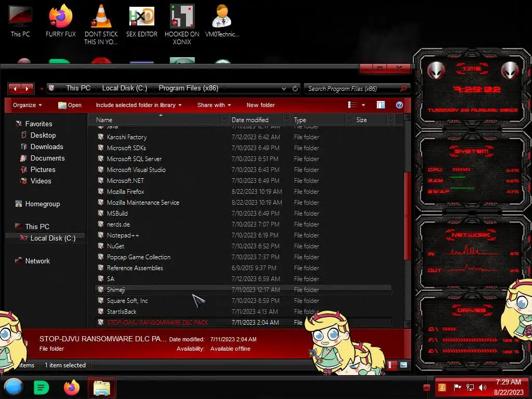Click the volume speaker tray icon
This screenshot has height=399, width=532.
482,387
